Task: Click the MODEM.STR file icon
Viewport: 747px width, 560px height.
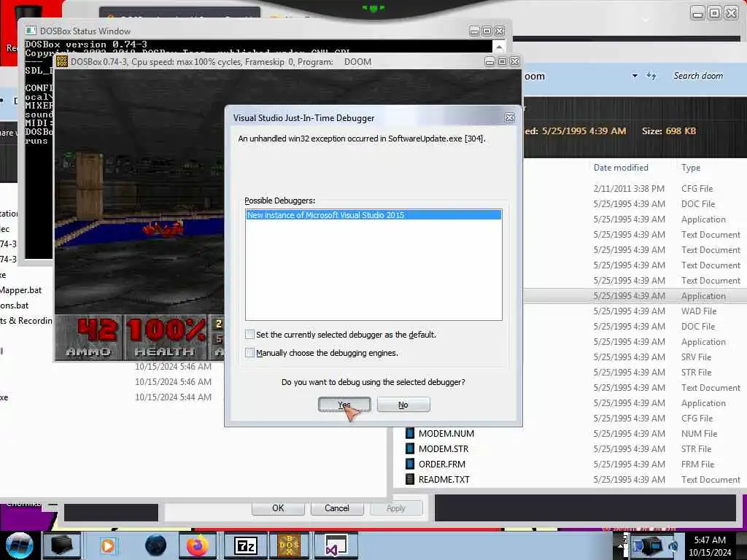Action: tap(410, 448)
